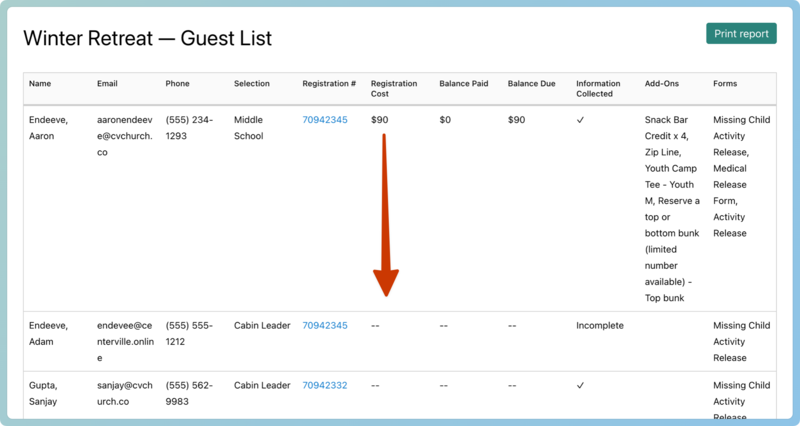Click Cabin Leader in Sanjay Gupta's row

click(262, 385)
